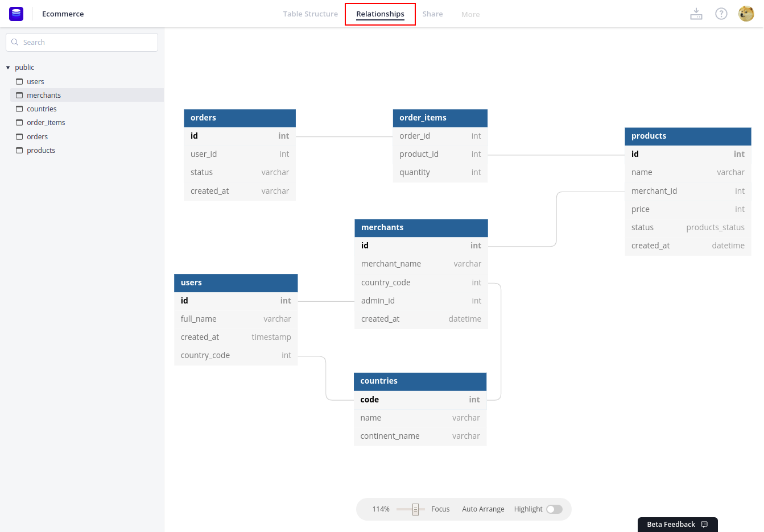This screenshot has width=764, height=532.
Task: Click the blue database logo icon
Action: (x=16, y=14)
